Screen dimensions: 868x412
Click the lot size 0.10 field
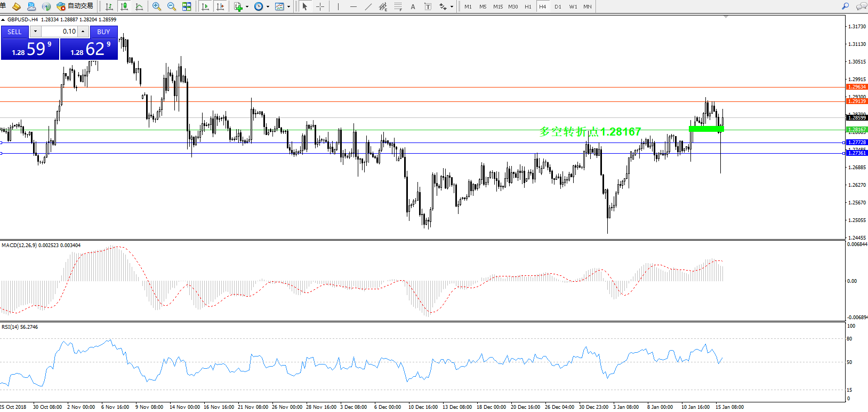click(x=59, y=31)
